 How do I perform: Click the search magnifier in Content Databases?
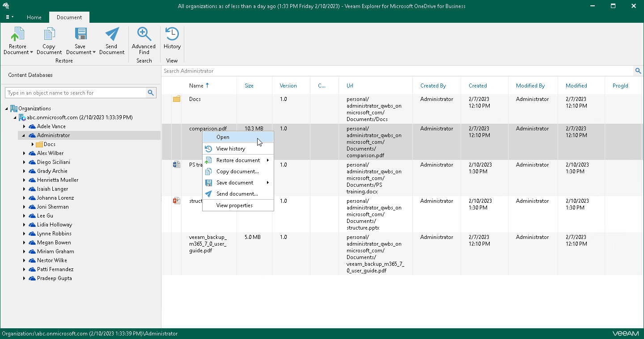click(151, 93)
